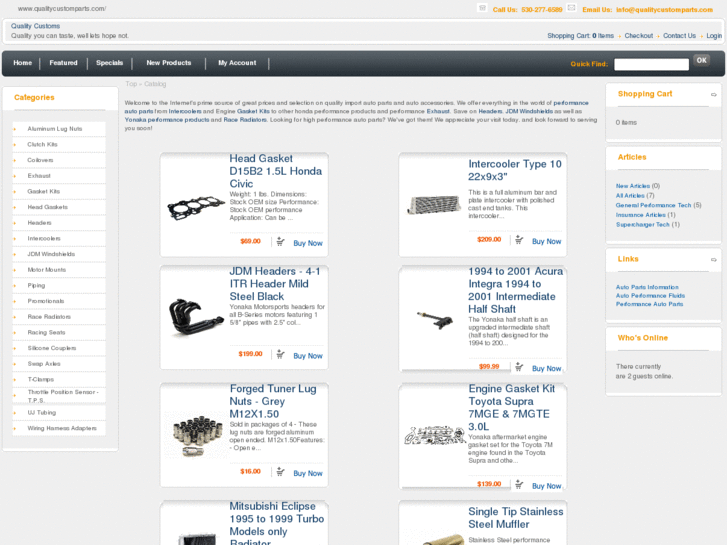Go to Home in navigation bar
727x545 pixels.
(22, 63)
